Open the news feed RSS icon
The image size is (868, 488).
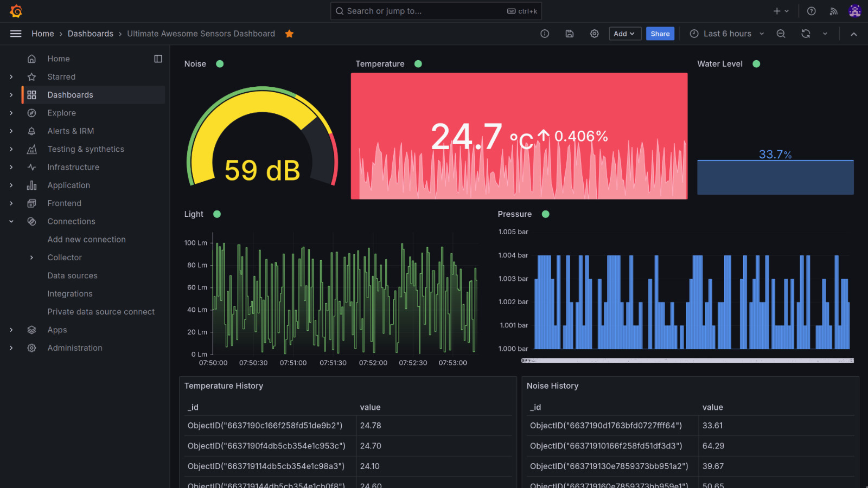[x=833, y=11]
